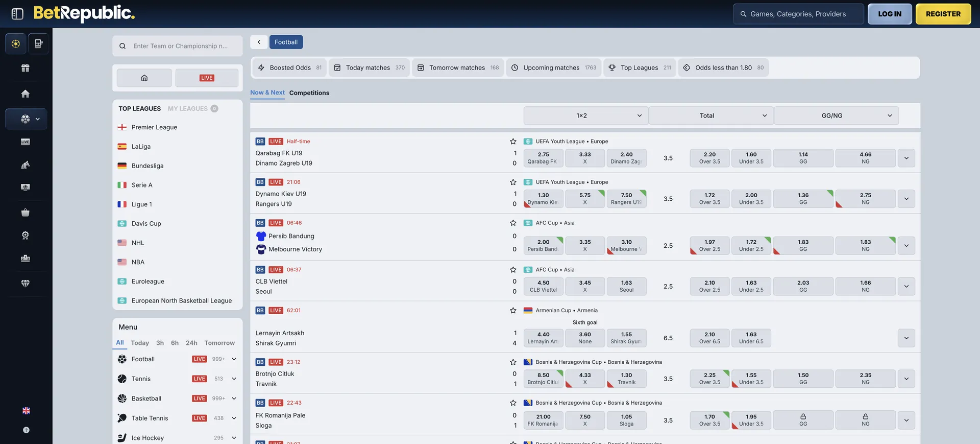Open the gift box promotions icon
This screenshot has width=980, height=444.
point(26,68)
